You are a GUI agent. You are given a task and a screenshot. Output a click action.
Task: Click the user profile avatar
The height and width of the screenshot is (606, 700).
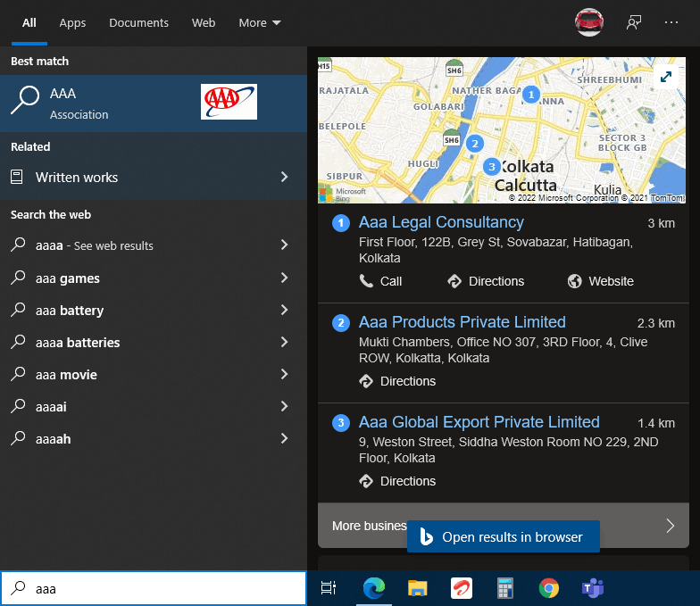point(589,22)
